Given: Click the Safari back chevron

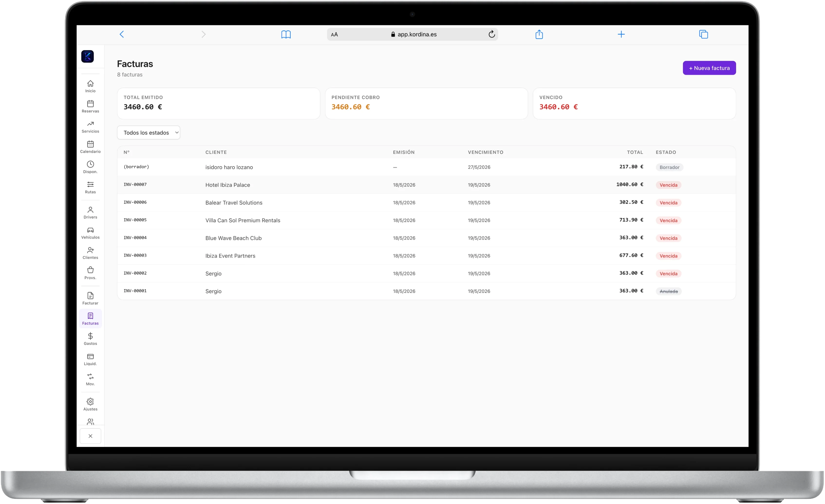Looking at the screenshot, I should [122, 34].
